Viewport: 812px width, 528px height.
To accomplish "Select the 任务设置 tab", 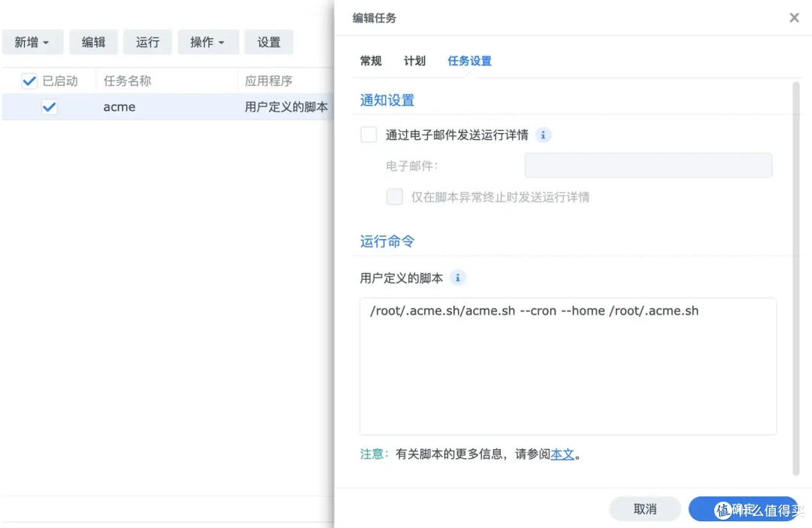I will click(469, 61).
